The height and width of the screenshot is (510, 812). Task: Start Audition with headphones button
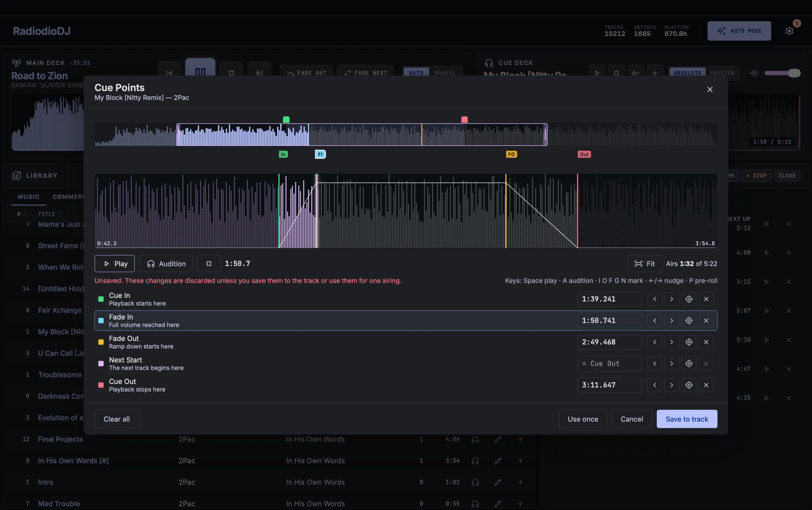coord(166,263)
